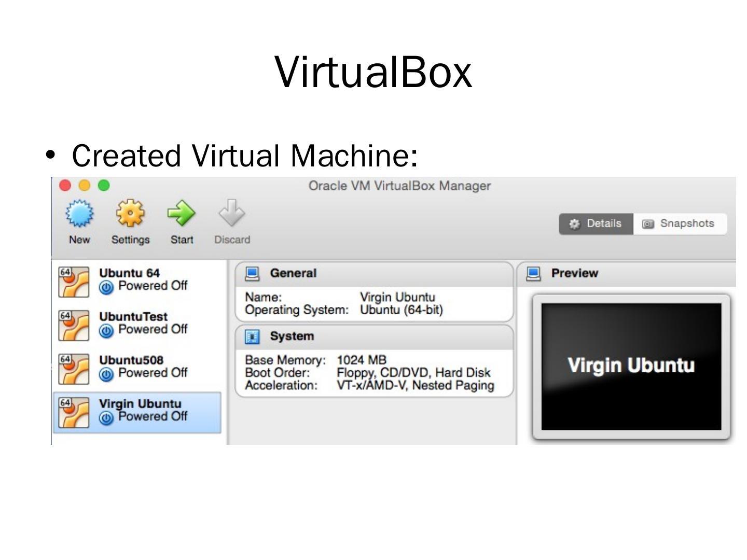The image size is (747, 560).
Task: Click the Virgin Ubuntu preview thumbnail
Action: [631, 367]
